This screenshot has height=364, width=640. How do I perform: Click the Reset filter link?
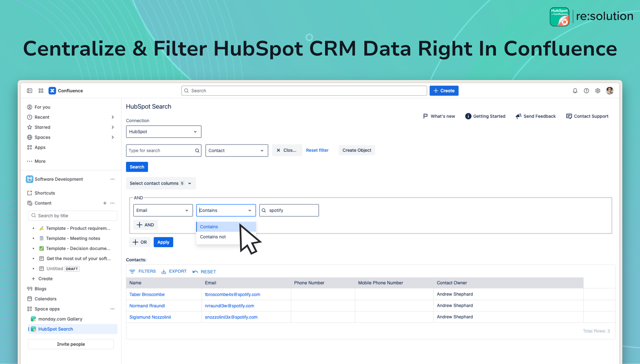click(317, 150)
